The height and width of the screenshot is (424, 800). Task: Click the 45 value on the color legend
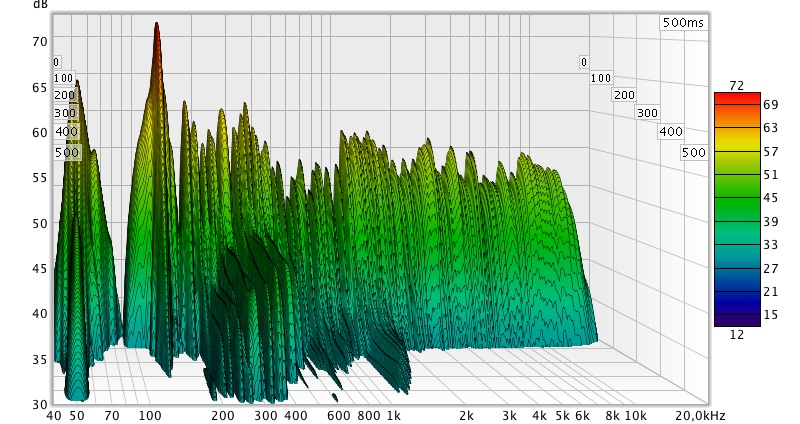pyautogui.click(x=770, y=197)
